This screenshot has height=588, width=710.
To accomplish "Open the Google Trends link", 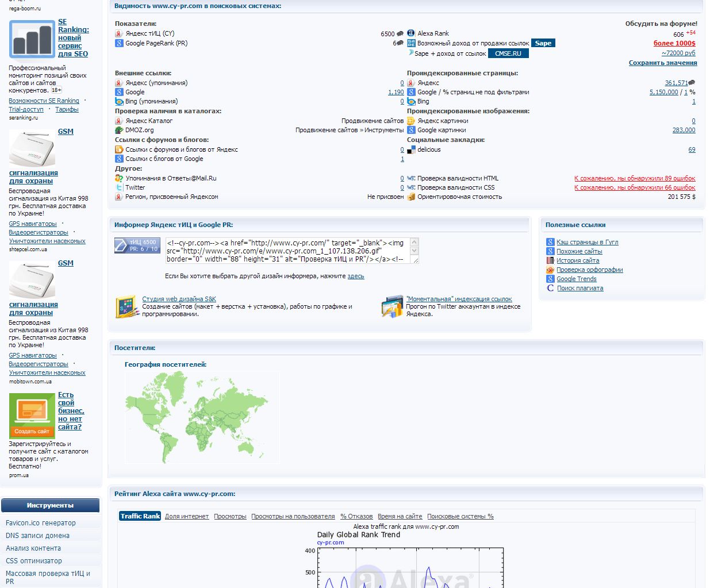I will [x=576, y=279].
